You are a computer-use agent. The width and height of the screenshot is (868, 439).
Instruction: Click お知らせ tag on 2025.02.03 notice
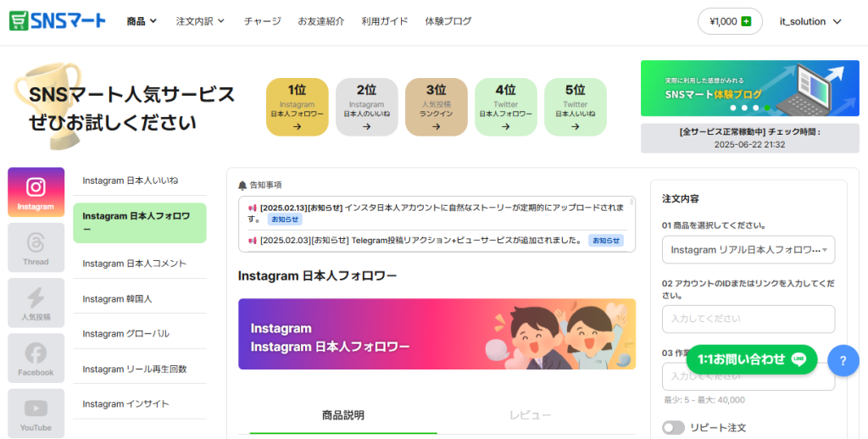(605, 241)
